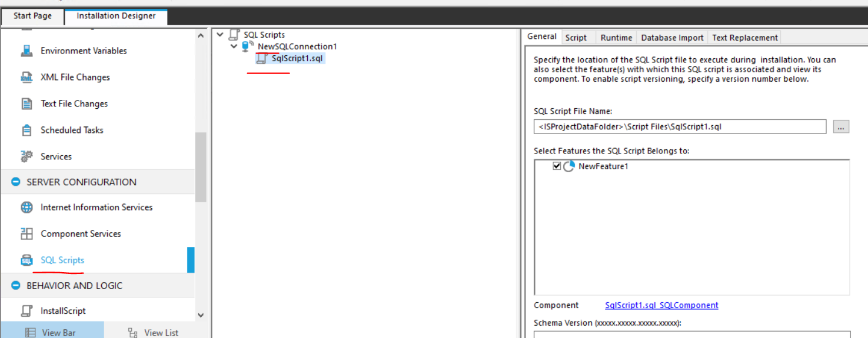The width and height of the screenshot is (868, 338).
Task: Click the Component Services icon
Action: [26, 234]
